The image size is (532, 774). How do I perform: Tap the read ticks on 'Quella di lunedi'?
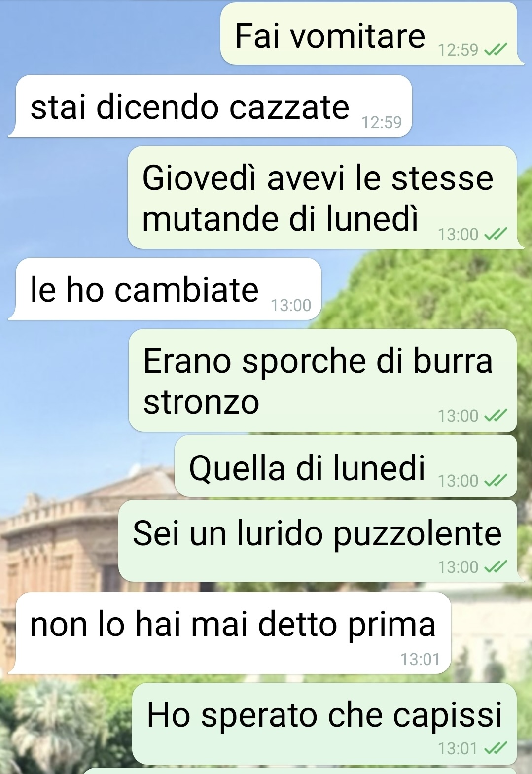pyautogui.click(x=496, y=480)
